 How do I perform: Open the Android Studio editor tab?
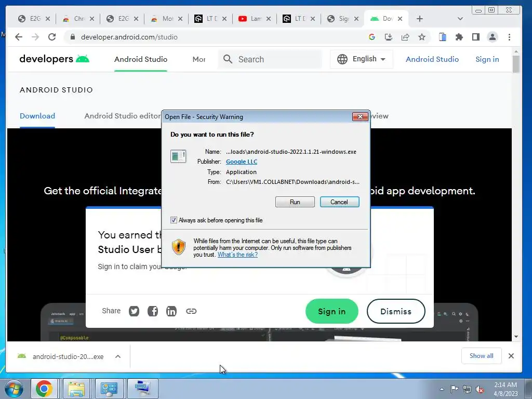[123, 116]
